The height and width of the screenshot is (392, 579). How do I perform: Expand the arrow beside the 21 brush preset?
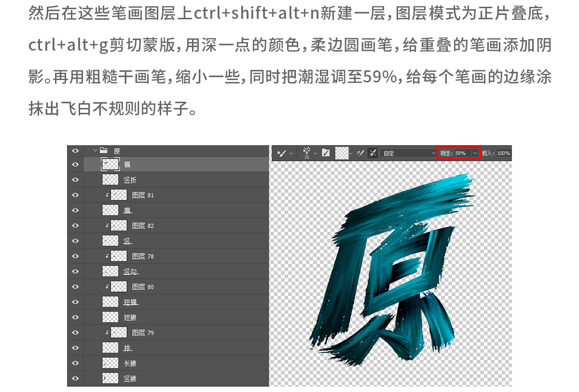(316, 153)
